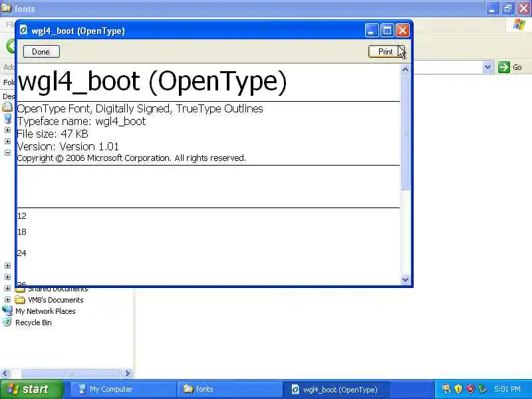Minimize the wgl4_boot font viewer window
The width and height of the screenshot is (532, 399).
click(x=372, y=31)
